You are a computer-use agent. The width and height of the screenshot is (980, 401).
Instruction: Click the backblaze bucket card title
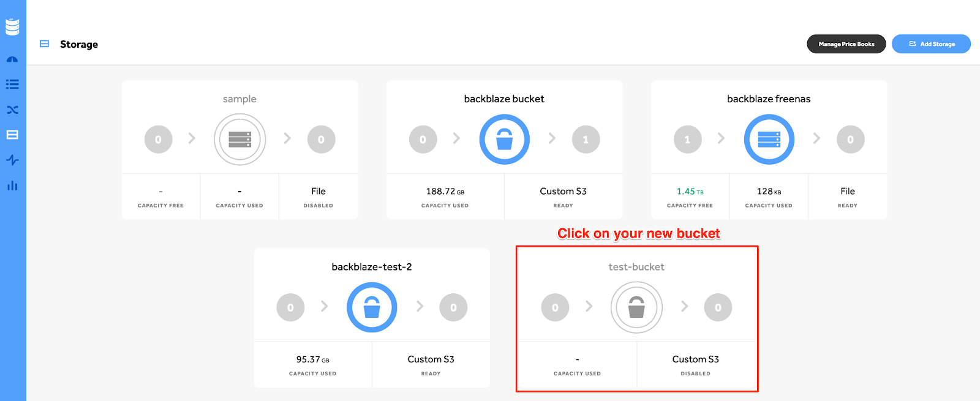click(504, 99)
